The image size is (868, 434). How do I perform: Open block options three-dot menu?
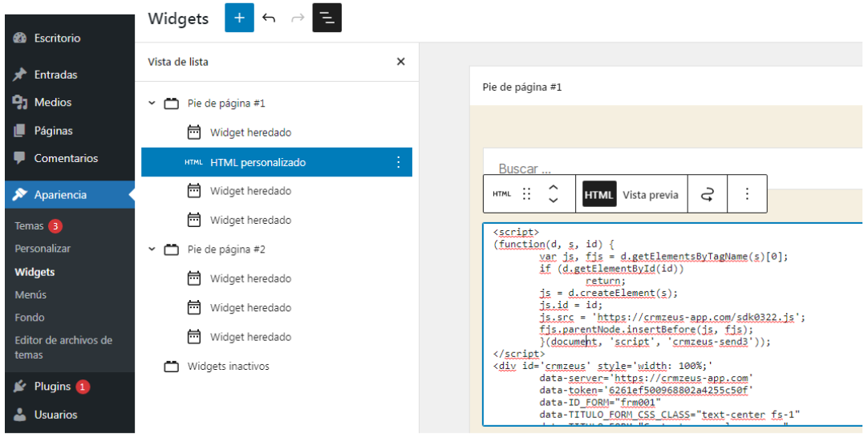[x=747, y=194]
